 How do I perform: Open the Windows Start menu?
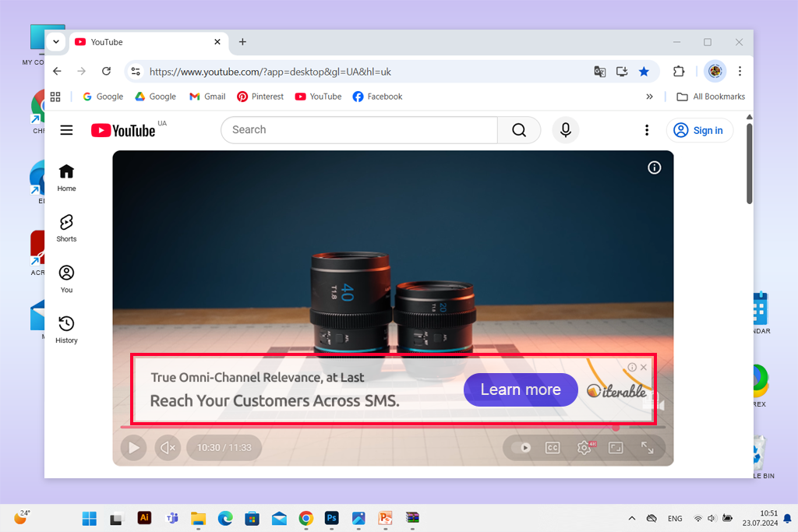[x=90, y=518]
